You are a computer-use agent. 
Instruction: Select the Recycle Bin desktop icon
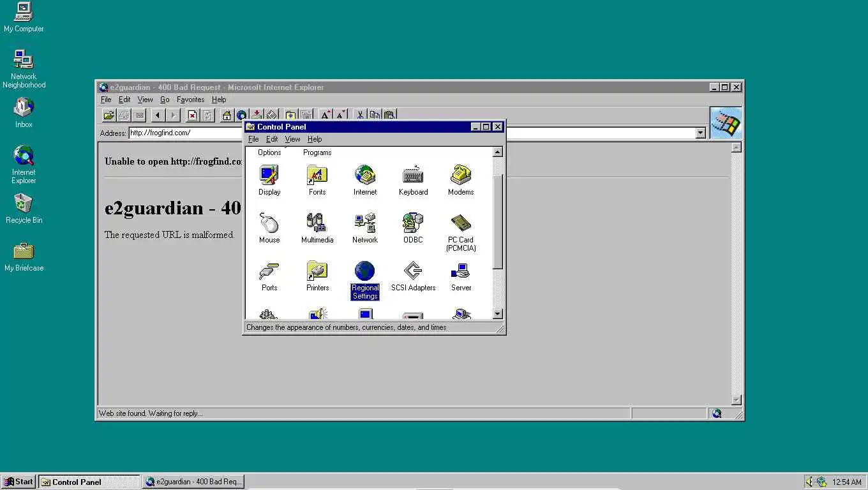tap(24, 208)
